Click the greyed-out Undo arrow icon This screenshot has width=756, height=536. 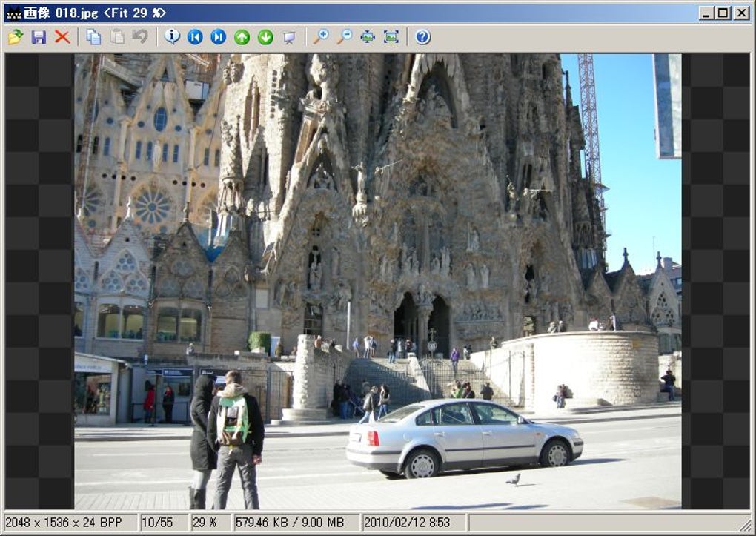140,36
